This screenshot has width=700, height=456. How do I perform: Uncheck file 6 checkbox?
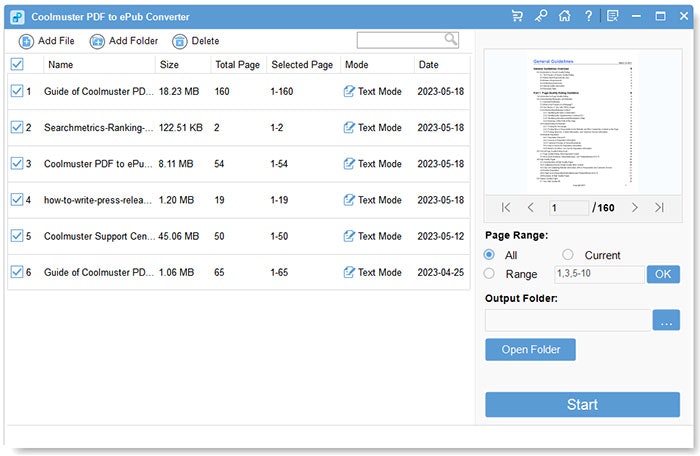point(17,272)
